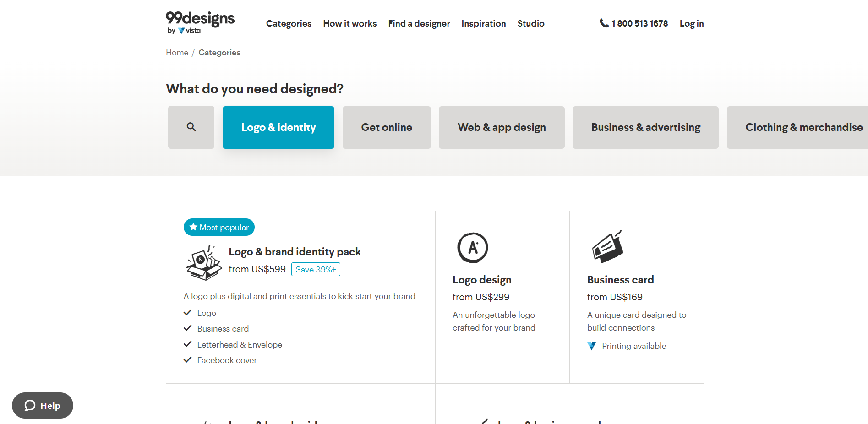The height and width of the screenshot is (424, 868).
Task: Switch to the Get online tab
Action: pos(387,127)
